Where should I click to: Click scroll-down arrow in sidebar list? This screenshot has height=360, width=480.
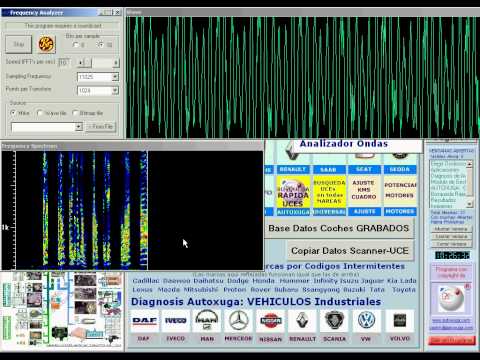[469, 204]
